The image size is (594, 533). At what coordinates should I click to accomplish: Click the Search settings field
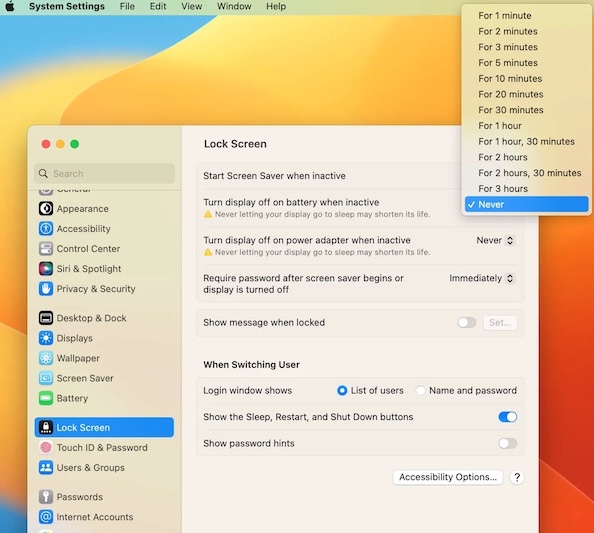pos(104,173)
